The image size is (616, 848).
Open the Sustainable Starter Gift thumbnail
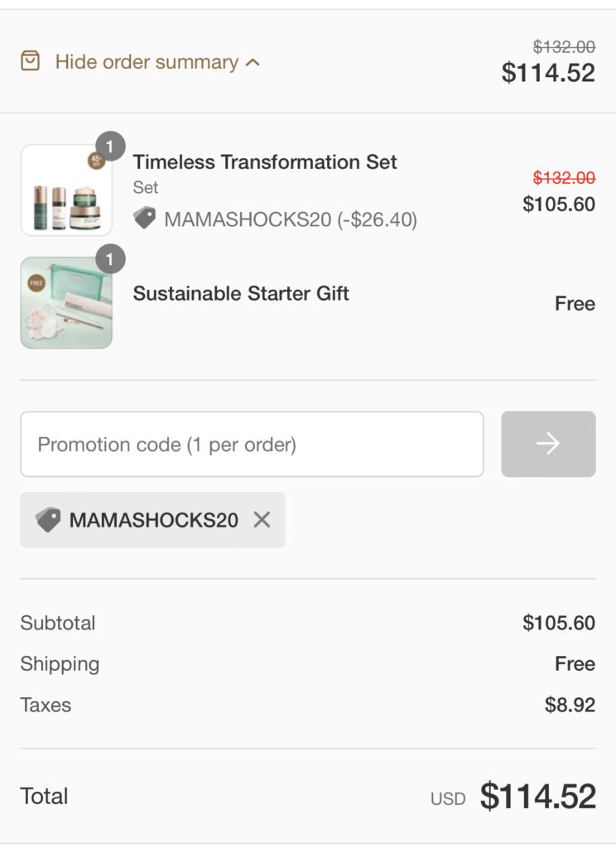66,303
